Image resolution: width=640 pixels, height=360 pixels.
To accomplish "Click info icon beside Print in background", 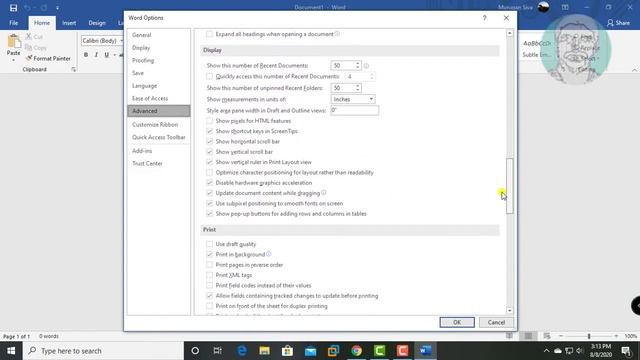I will click(269, 254).
